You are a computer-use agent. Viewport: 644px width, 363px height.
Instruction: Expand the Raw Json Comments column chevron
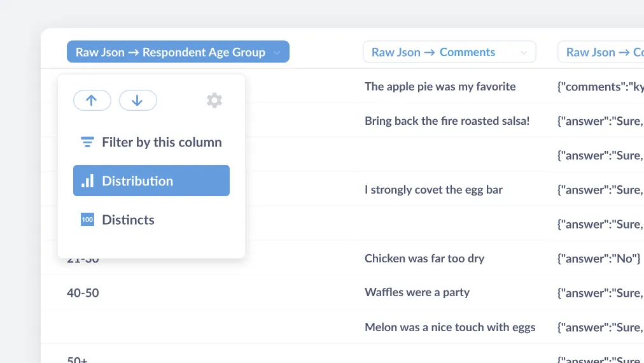(x=524, y=52)
